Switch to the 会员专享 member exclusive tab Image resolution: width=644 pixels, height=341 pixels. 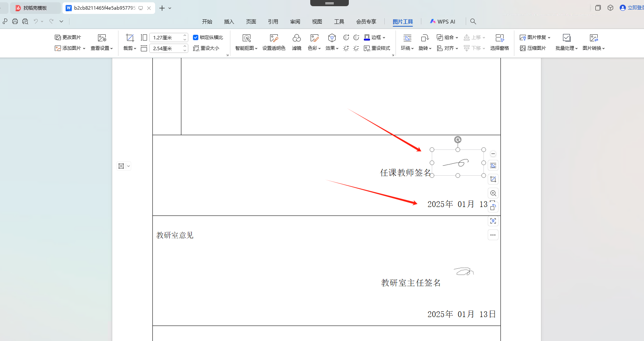tap(366, 22)
